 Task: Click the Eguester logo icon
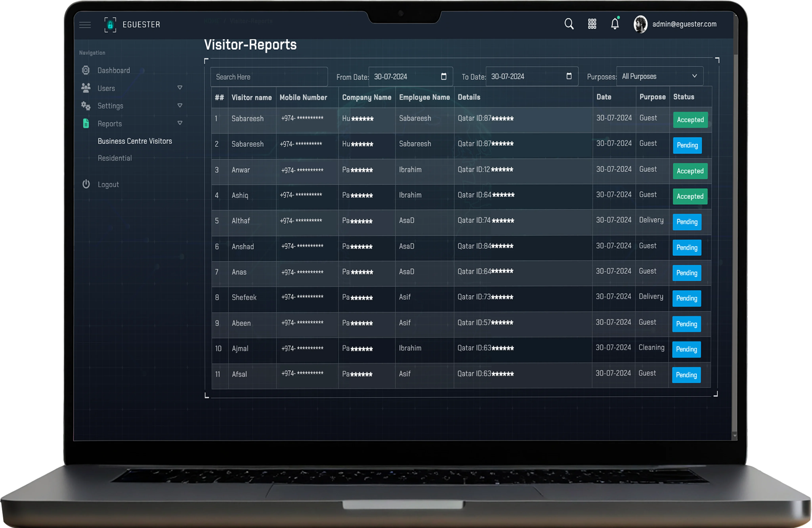pos(110,25)
